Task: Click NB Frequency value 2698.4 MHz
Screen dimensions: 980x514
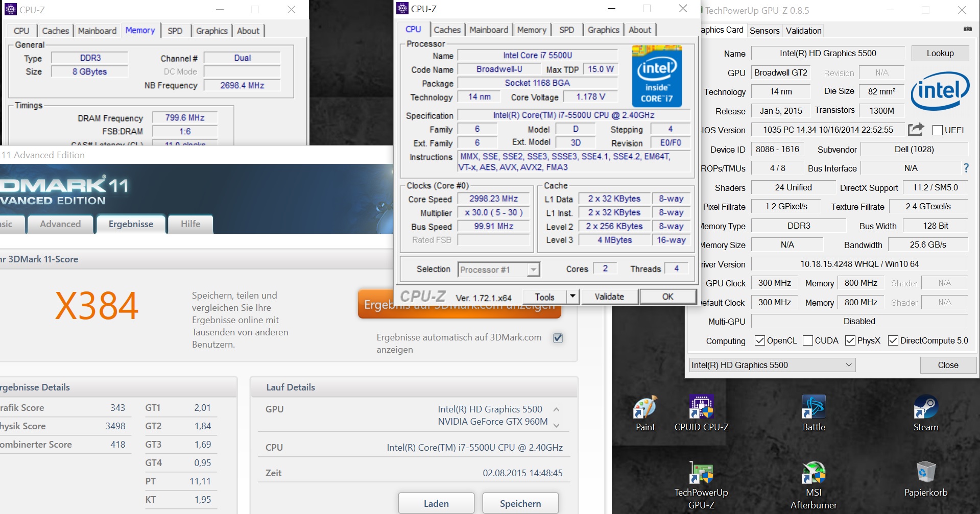Action: tap(242, 85)
